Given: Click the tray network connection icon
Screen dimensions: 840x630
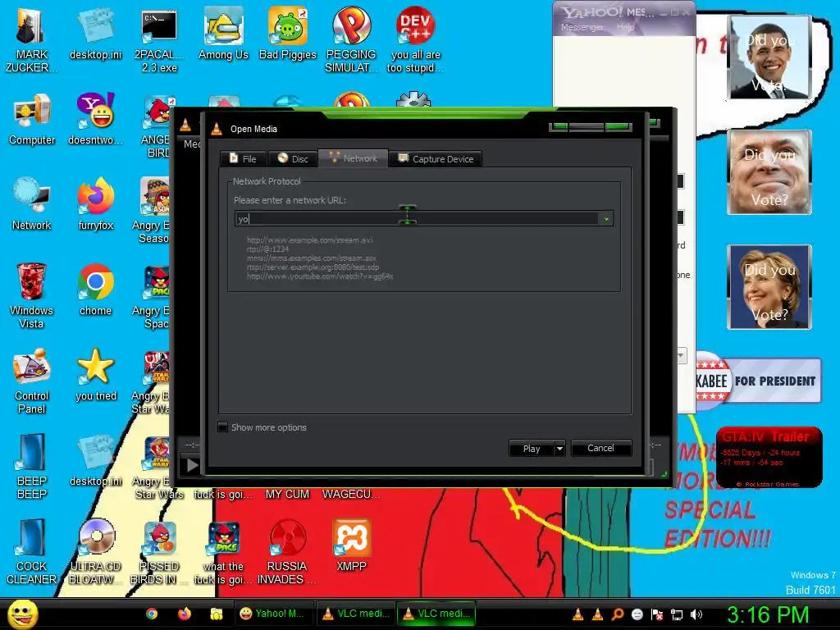Looking at the screenshot, I should pyautogui.click(x=677, y=614).
